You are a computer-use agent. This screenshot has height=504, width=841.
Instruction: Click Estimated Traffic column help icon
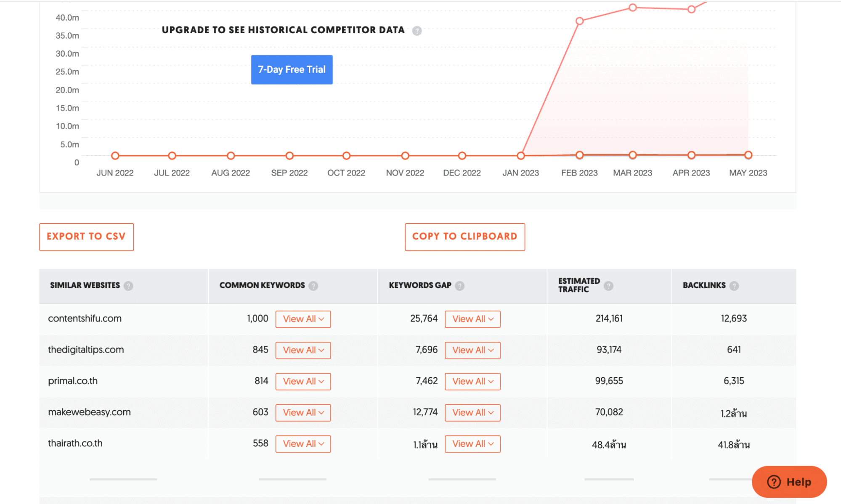pos(608,286)
